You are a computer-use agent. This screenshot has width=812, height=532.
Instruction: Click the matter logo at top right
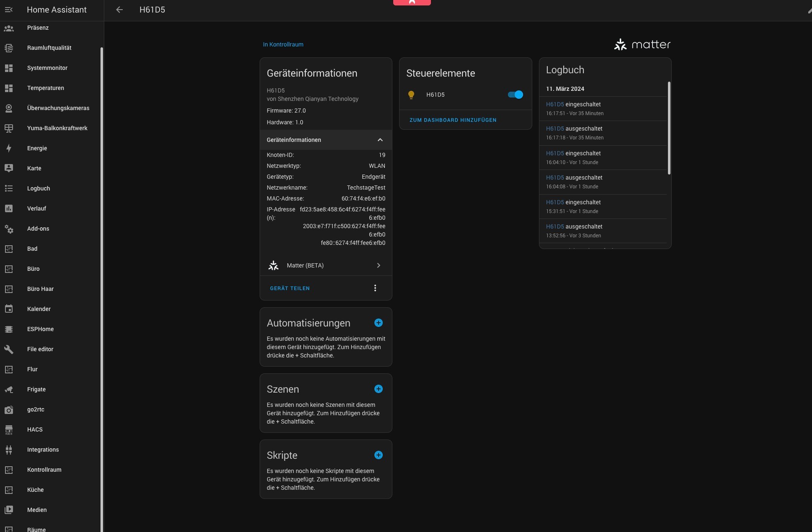(x=642, y=44)
